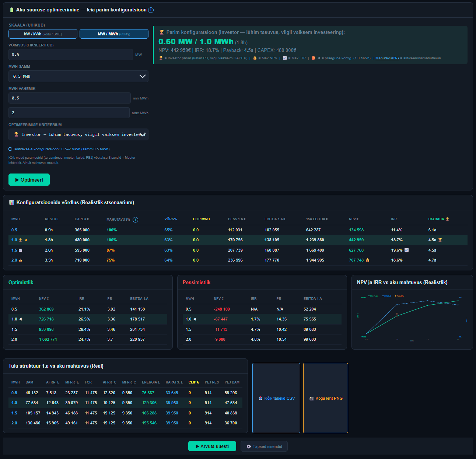Click the NPV value 442 959 in table

pos(356,240)
